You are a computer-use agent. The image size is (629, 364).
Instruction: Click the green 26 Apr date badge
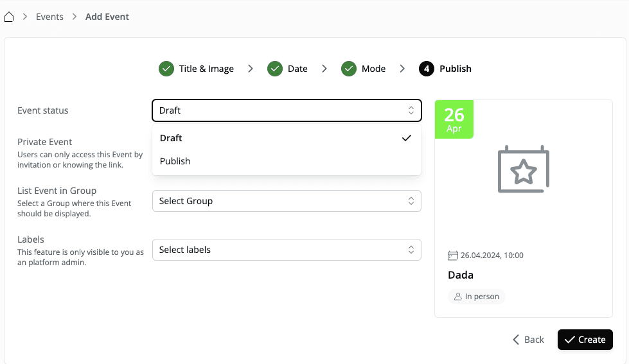(x=454, y=119)
